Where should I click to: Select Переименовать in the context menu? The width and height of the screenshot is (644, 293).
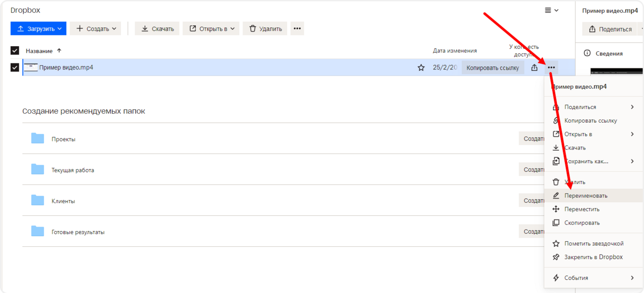(x=593, y=196)
